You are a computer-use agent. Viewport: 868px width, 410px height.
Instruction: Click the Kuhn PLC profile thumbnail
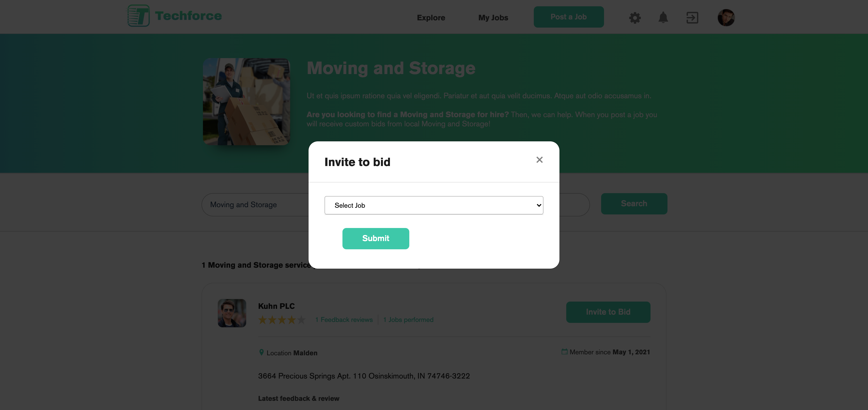click(x=232, y=313)
